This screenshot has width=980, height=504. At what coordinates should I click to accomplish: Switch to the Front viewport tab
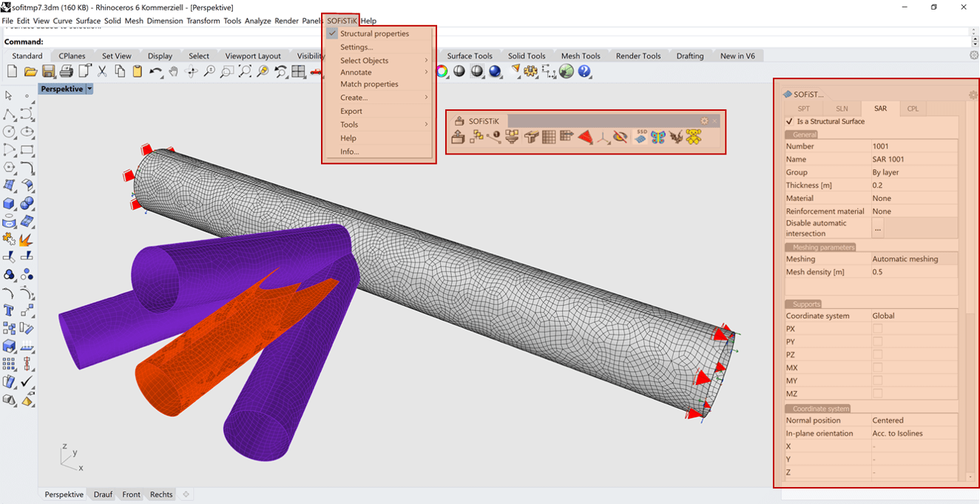pos(131,494)
